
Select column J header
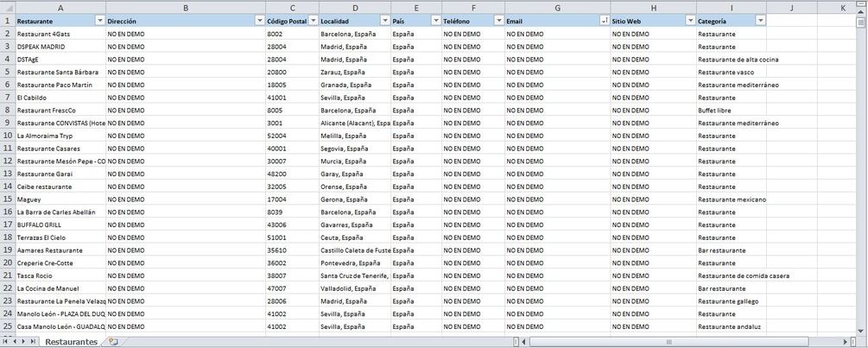[x=792, y=8]
